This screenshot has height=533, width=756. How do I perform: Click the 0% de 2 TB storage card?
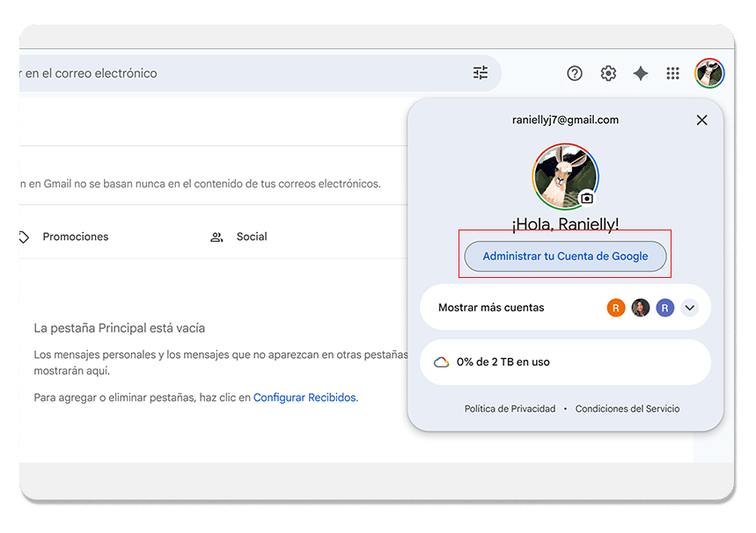(x=565, y=362)
